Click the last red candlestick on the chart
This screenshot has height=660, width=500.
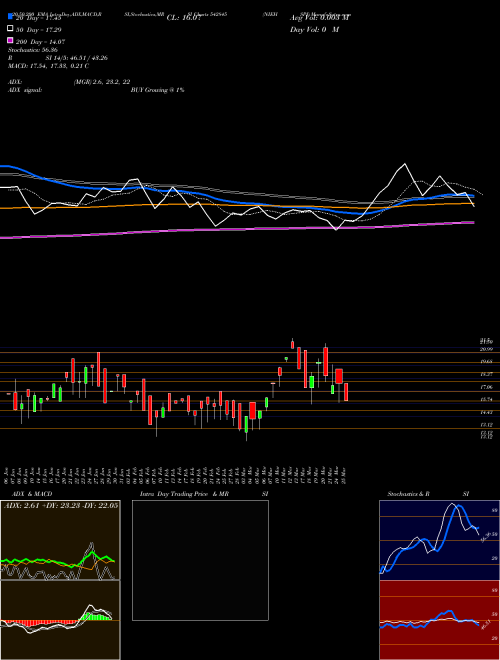(x=346, y=392)
